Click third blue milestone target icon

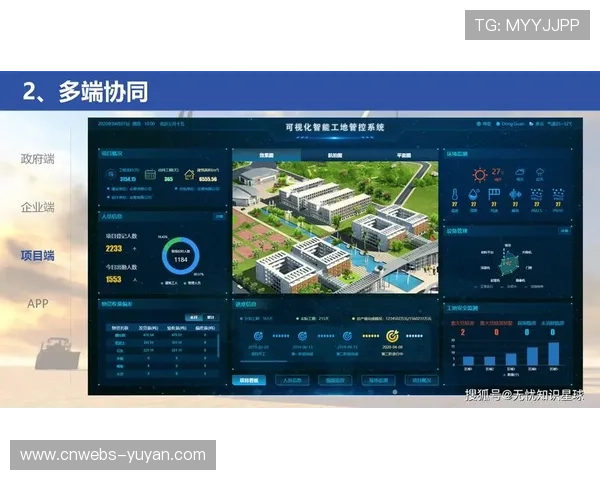[347, 336]
